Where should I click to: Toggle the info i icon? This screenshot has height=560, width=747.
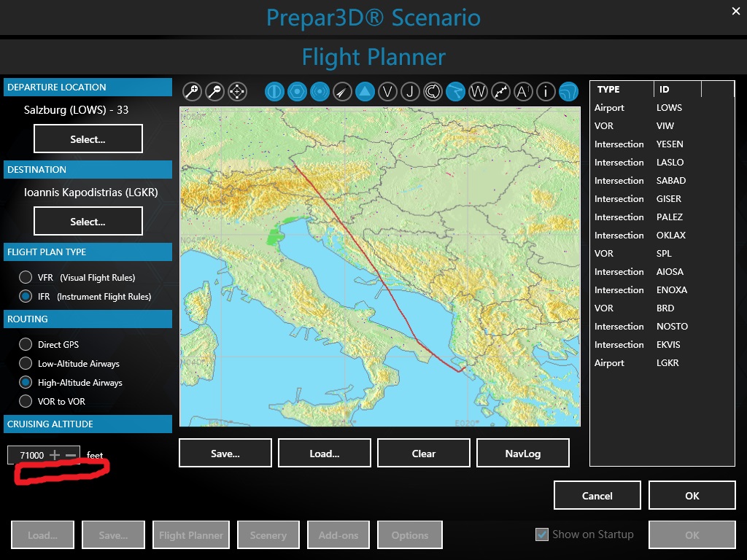[546, 91]
